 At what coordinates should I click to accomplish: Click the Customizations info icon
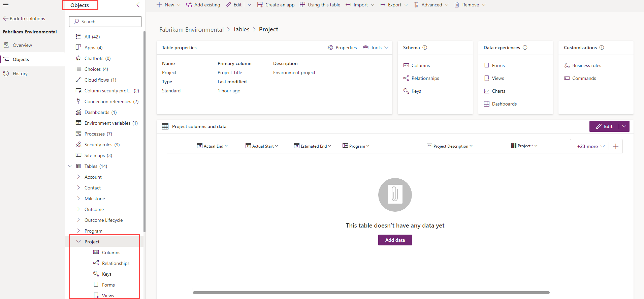coord(602,48)
